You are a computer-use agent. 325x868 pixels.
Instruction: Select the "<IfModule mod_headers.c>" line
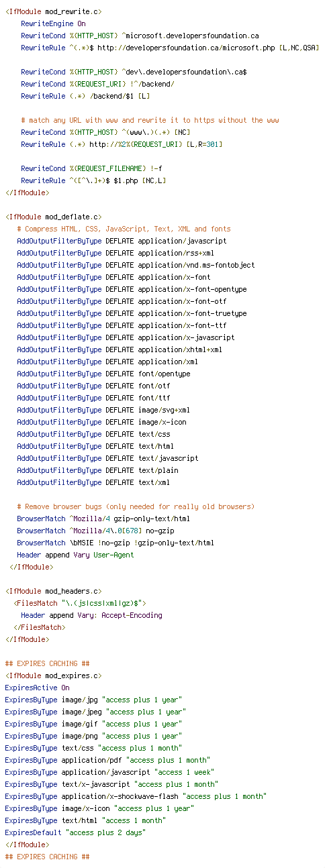pos(54,591)
